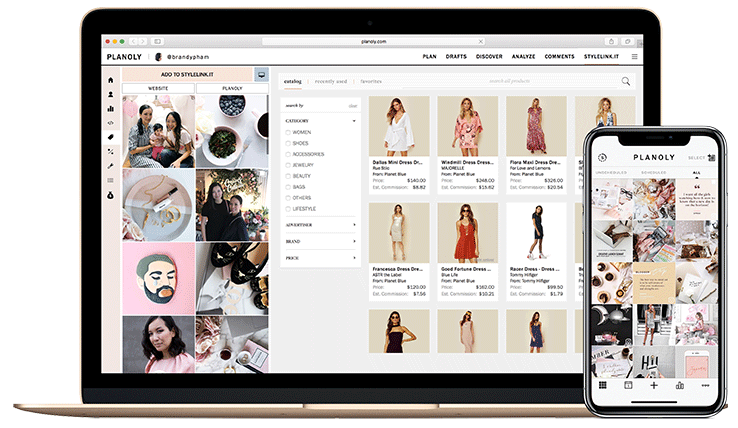Screen dimensions: 738x428
Task: Click the monitor preview icon beside Add to StyleLink.it
Action: [261, 74]
